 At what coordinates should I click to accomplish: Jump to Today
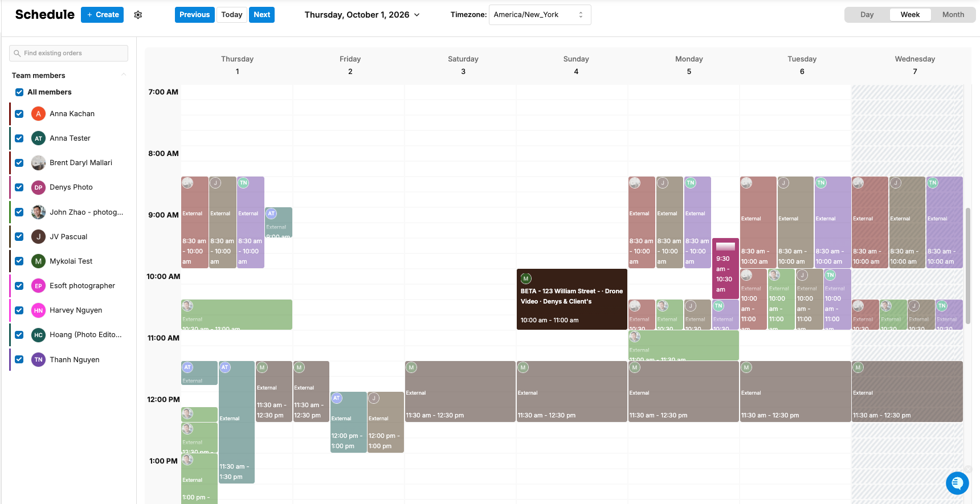(x=231, y=15)
